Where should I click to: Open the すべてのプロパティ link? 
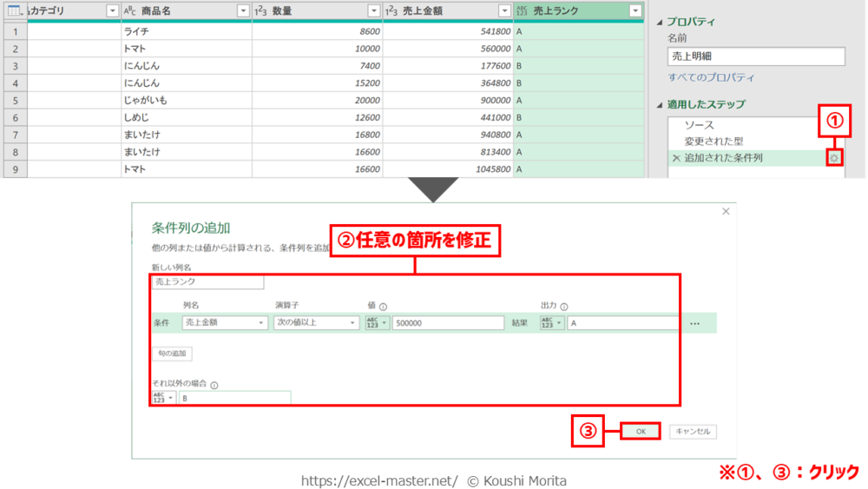click(x=711, y=77)
